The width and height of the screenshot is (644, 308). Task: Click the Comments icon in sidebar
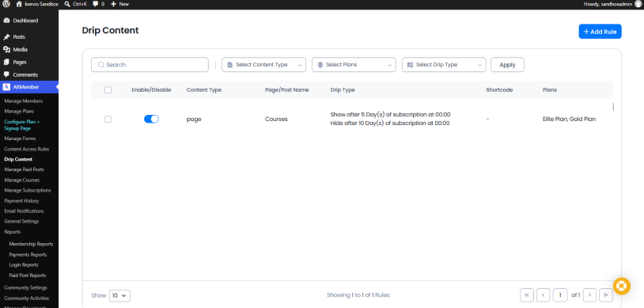point(6,75)
